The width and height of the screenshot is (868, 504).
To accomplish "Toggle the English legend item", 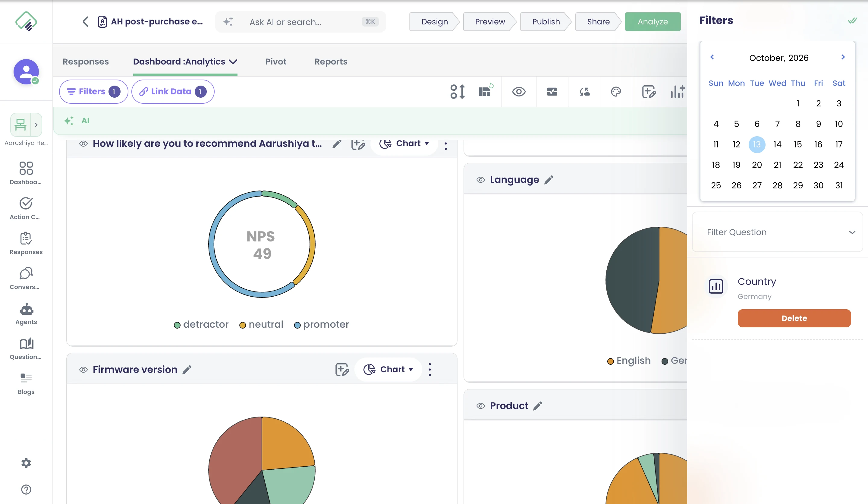I will (629, 361).
